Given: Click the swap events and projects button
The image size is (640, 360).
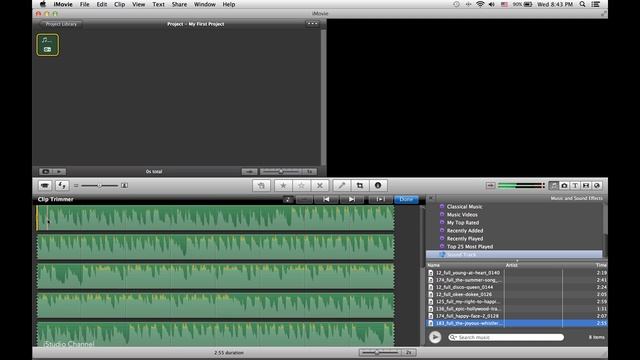Looking at the screenshot, I should tap(62, 185).
